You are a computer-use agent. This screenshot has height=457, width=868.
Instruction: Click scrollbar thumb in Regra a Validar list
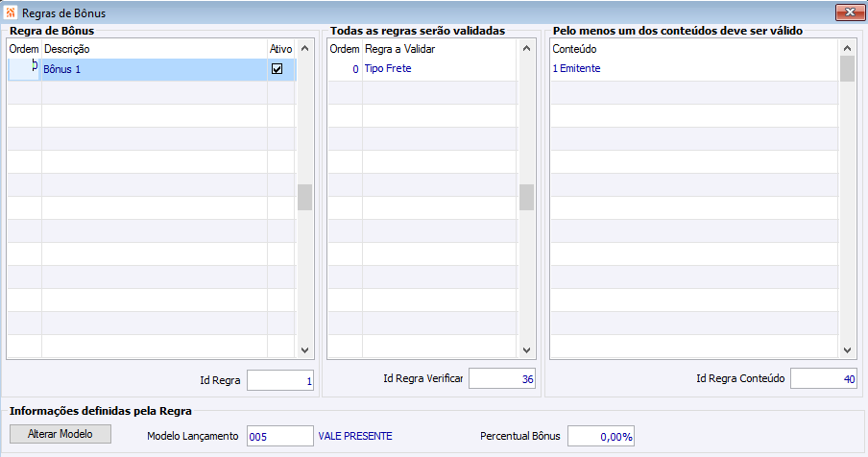pyautogui.click(x=526, y=198)
